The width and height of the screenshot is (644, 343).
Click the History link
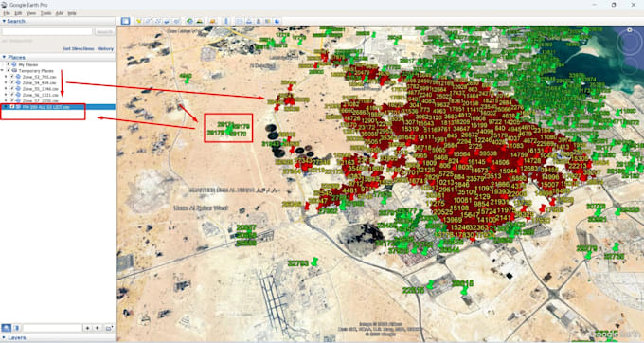105,48
